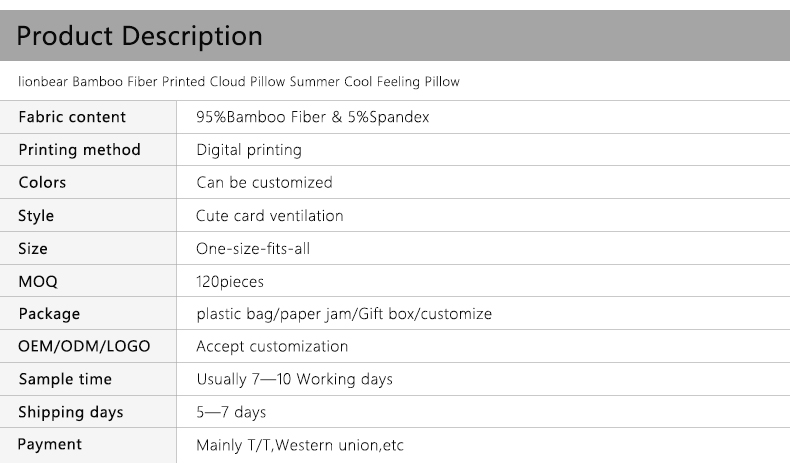This screenshot has width=790, height=470.
Task: Click the Mainly T/T, Western union text
Action: 300,445
